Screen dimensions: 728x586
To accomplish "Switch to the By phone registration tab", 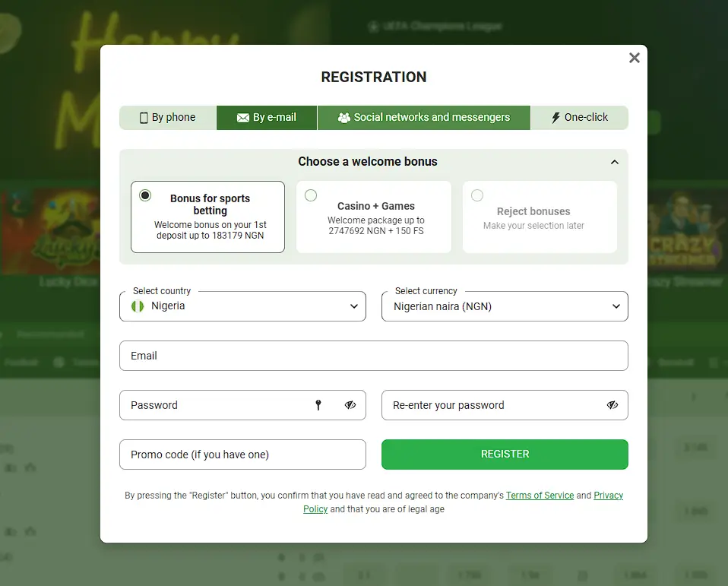I will point(167,117).
